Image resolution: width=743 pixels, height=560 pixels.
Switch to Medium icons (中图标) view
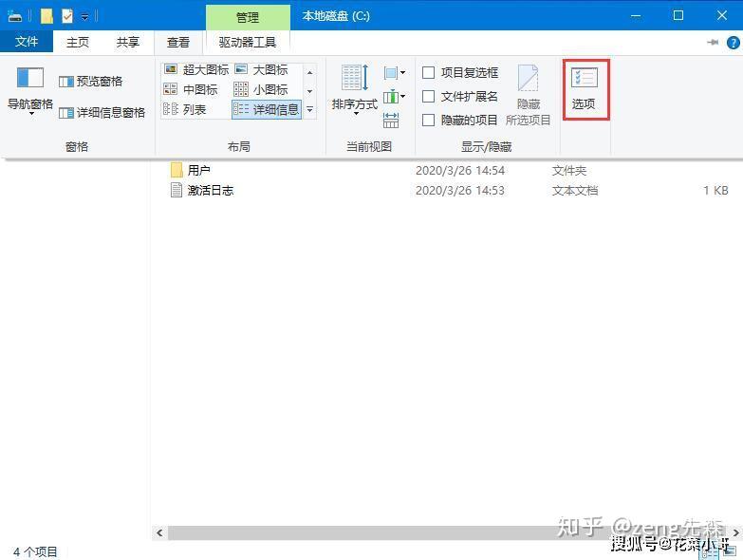pyautogui.click(x=191, y=89)
